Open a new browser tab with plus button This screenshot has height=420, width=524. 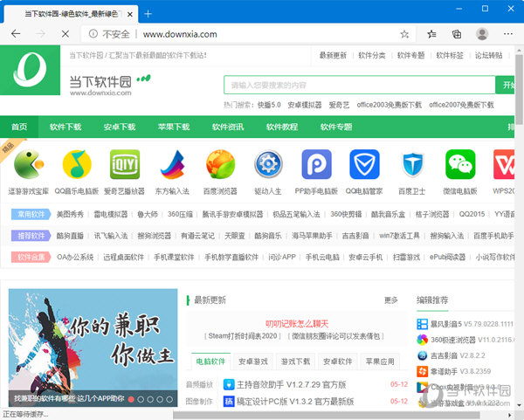pyautogui.click(x=148, y=13)
